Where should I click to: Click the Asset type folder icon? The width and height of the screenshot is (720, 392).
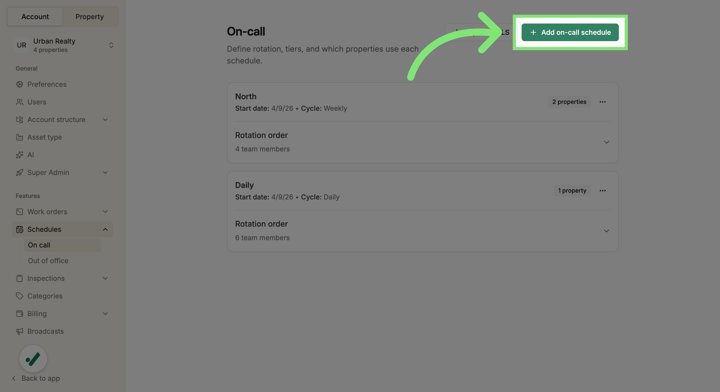(x=19, y=137)
